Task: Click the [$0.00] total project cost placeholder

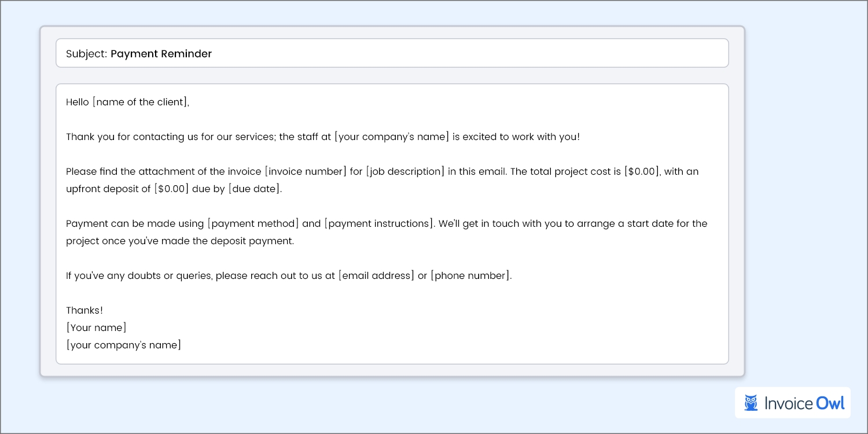Action: pyautogui.click(x=641, y=172)
